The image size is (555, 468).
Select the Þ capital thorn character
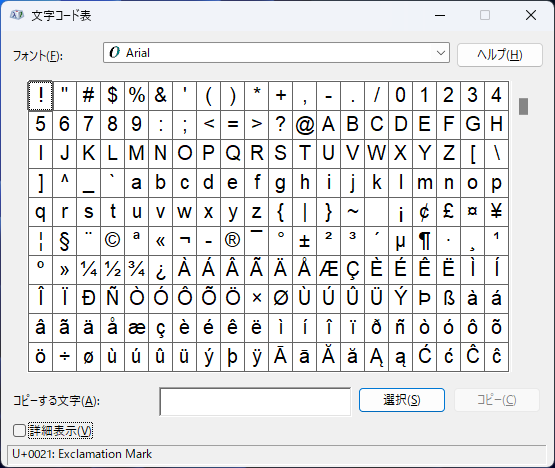pos(425,299)
